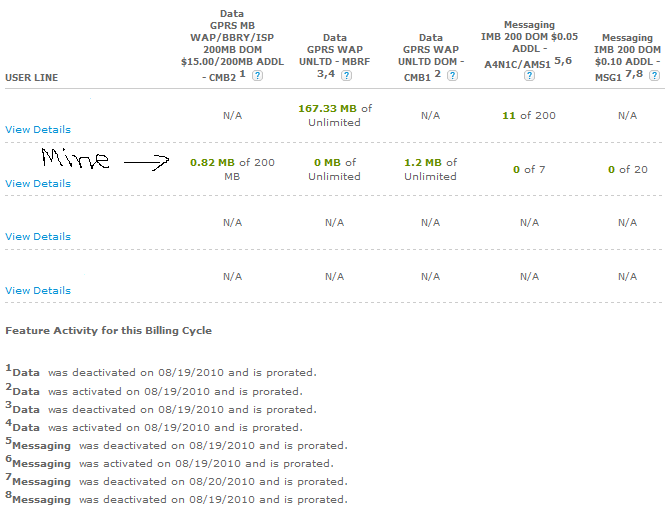This screenshot has height=506, width=665.
Task: Click View Details on the "Mine" row
Action: coord(38,183)
